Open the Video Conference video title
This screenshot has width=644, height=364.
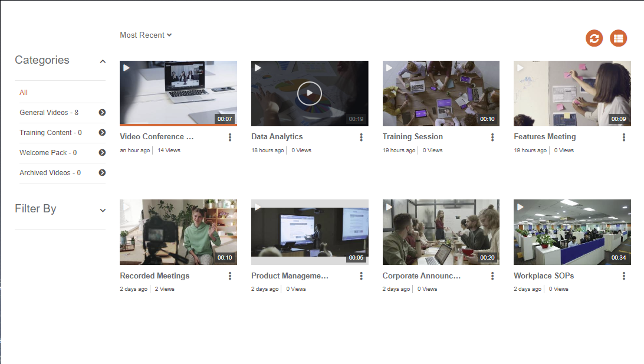click(x=156, y=137)
